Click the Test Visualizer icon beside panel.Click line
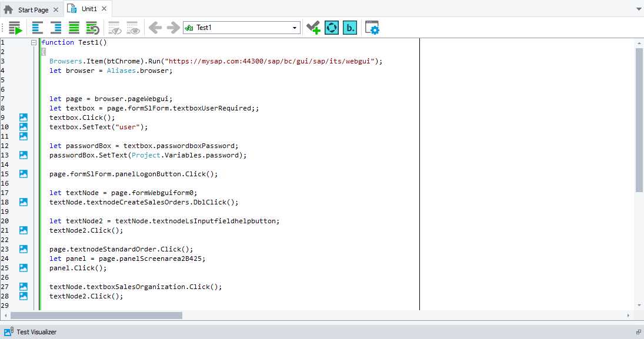The height and width of the screenshot is (339, 644). click(23, 267)
